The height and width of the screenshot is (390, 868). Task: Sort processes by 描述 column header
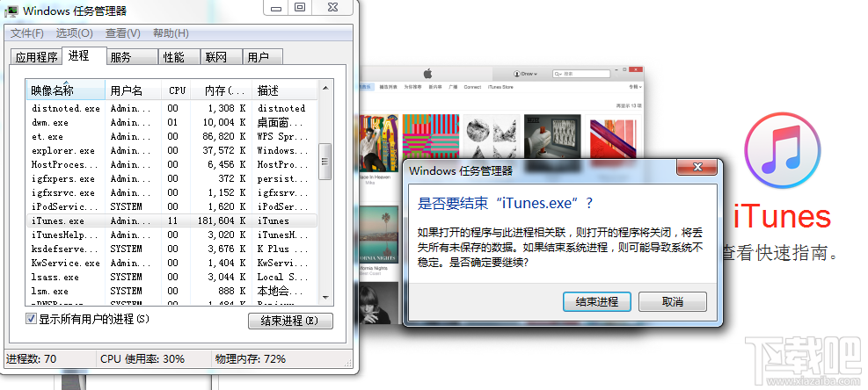[285, 90]
